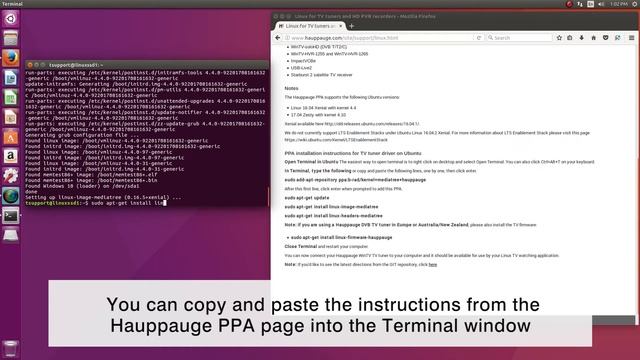The height and width of the screenshot is (360, 640).
Task: Click the 'sudo apt-get update' line
Action: pyautogui.click(x=307, y=198)
